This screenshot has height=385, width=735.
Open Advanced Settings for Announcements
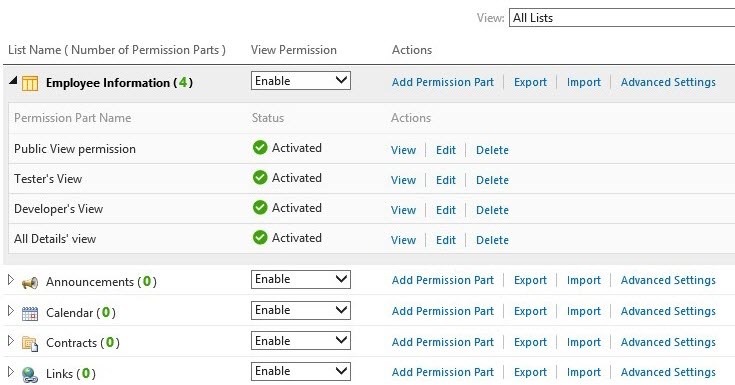668,280
